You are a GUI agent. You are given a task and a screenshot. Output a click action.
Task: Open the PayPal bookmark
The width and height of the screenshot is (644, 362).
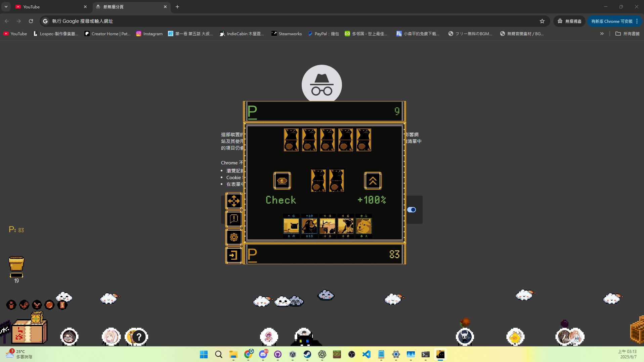tap(323, 34)
